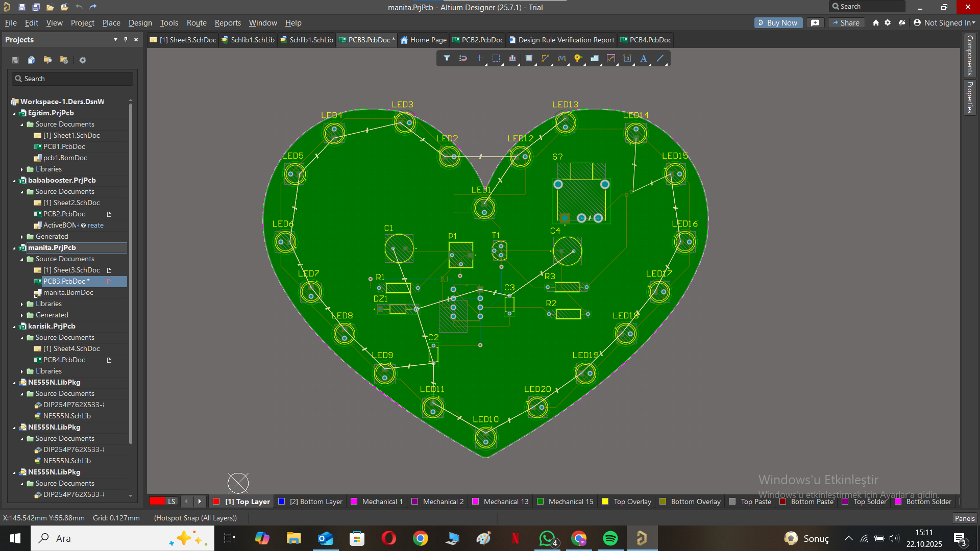The height and width of the screenshot is (551, 980).
Task: Click the Place String text tool
Action: (x=644, y=59)
